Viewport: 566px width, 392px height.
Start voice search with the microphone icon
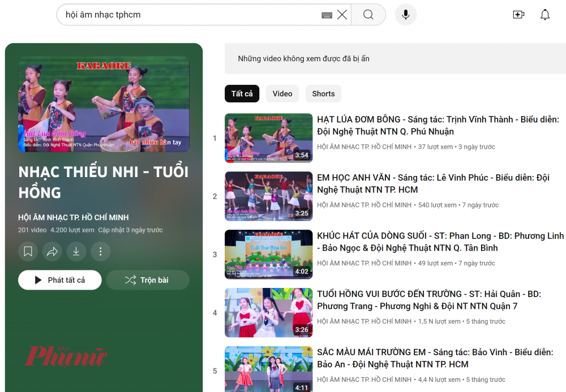pyautogui.click(x=406, y=15)
